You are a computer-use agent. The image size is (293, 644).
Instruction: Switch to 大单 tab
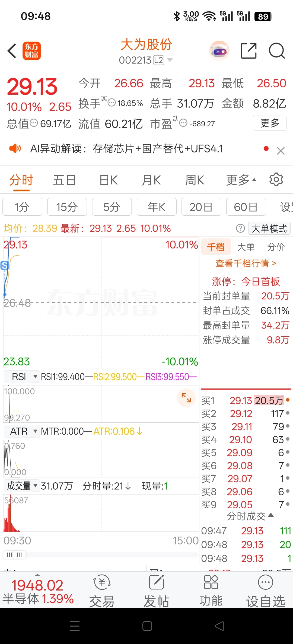pyautogui.click(x=246, y=247)
